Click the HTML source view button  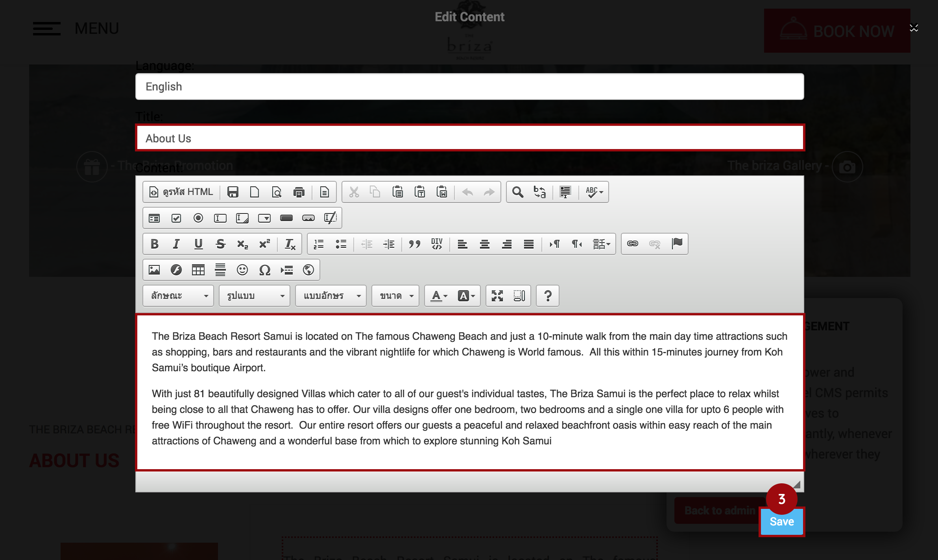click(x=181, y=192)
